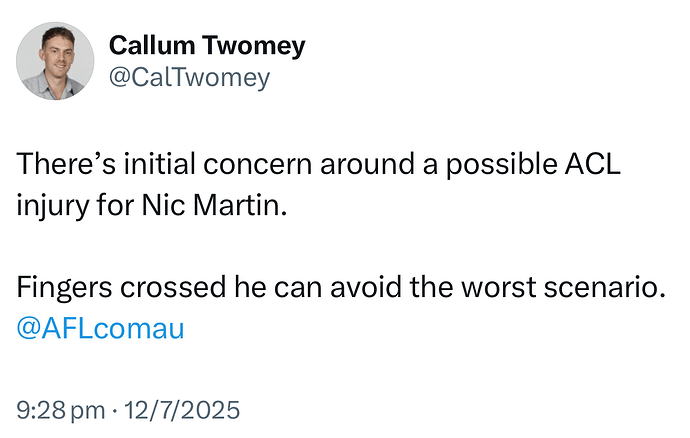
Task: Click the Callum Twomey display name
Action: (x=207, y=46)
